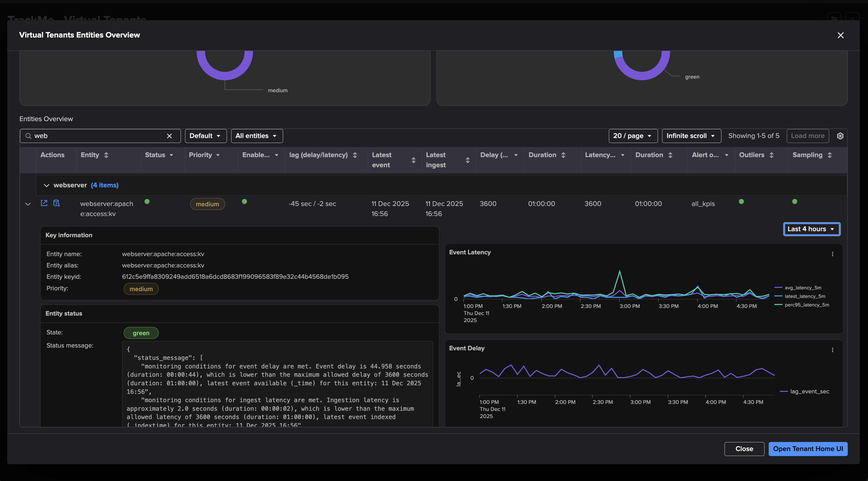Open table settings gear icon
The height and width of the screenshot is (481, 868).
[x=840, y=136]
